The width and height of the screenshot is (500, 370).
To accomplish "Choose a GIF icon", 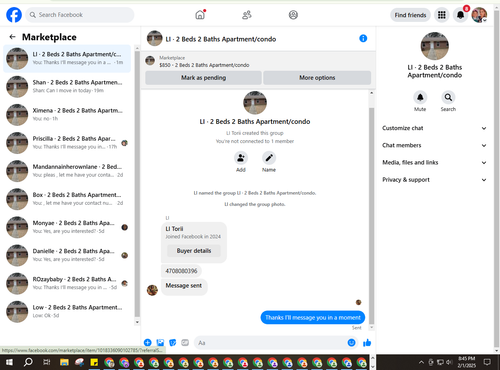I will pos(185,343).
